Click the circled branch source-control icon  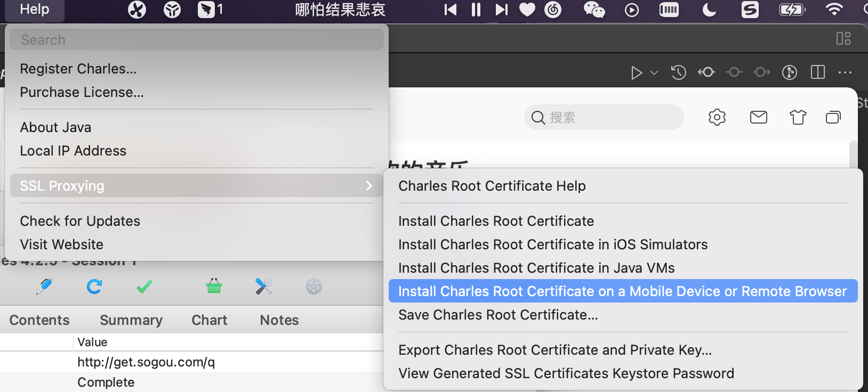tap(790, 72)
